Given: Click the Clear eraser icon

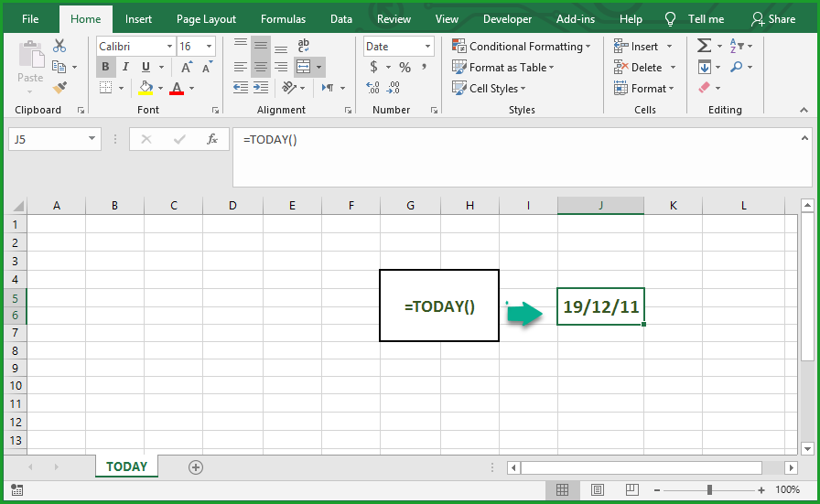Looking at the screenshot, I should [x=705, y=88].
